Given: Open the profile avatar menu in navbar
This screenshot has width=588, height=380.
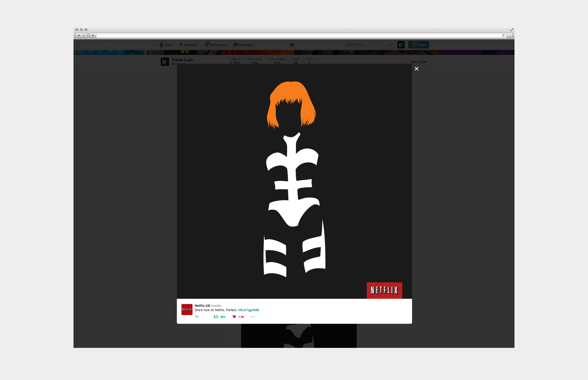Looking at the screenshot, I should (x=401, y=45).
